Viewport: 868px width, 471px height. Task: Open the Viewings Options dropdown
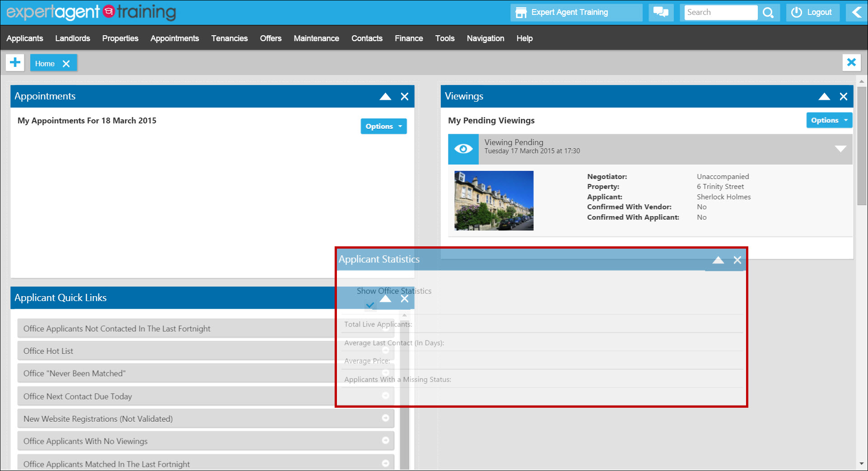829,120
